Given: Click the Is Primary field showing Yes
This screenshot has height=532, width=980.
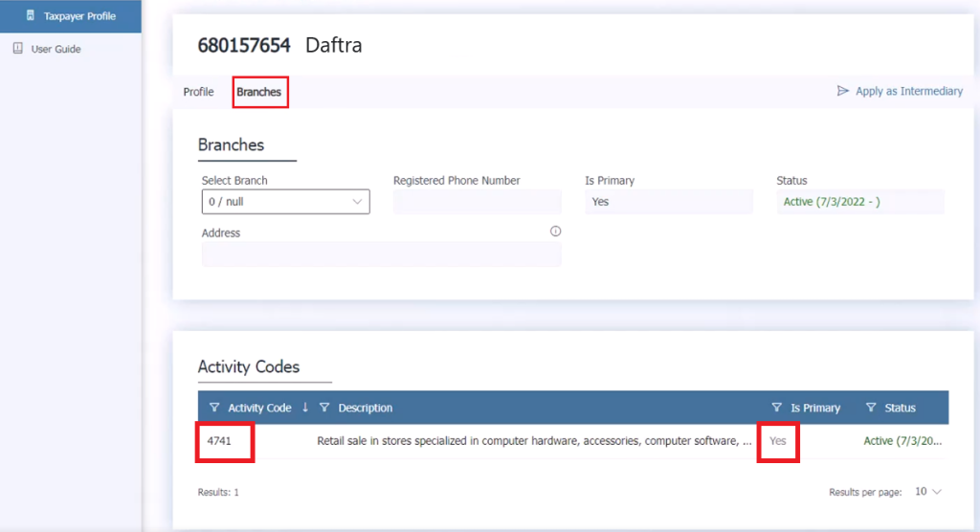Looking at the screenshot, I should [669, 202].
